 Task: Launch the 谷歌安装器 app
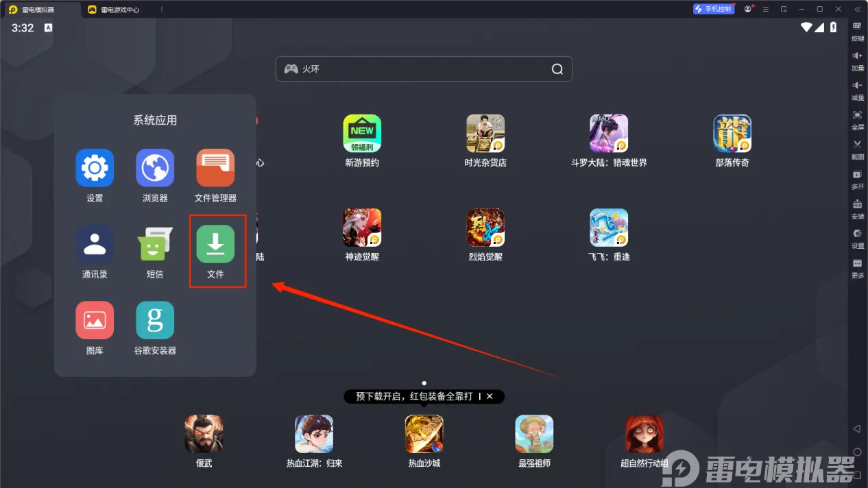[x=155, y=320]
